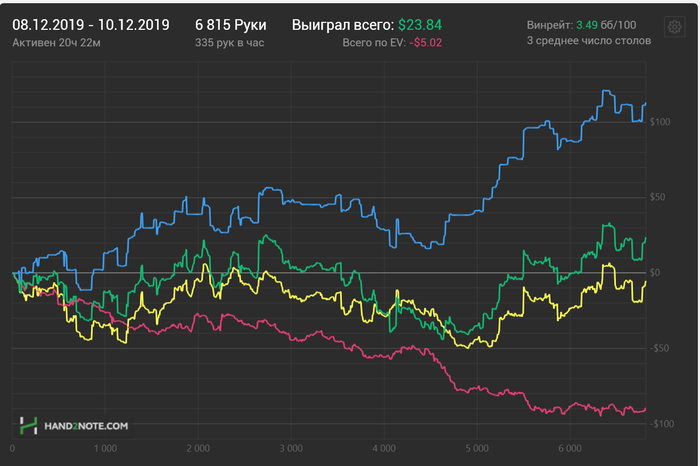Select the date range 08.12.2019 - 10.12.2019
The image size is (700, 466).
pyautogui.click(x=91, y=23)
